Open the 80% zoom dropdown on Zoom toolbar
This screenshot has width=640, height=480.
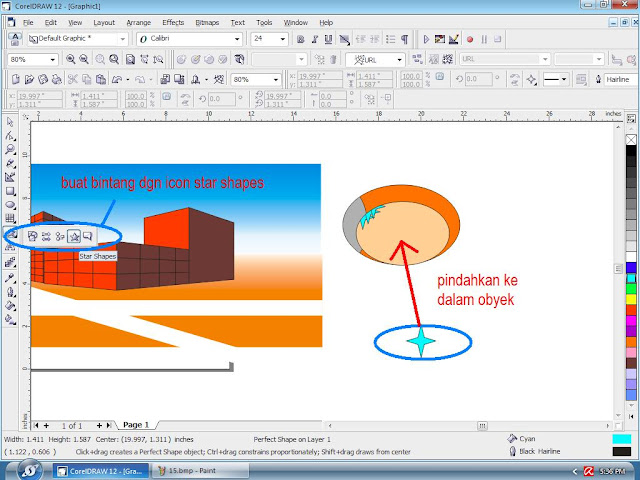tap(53, 60)
